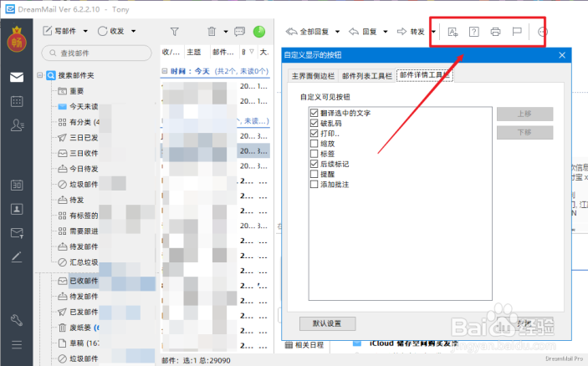Click the 下移 move down button

click(524, 132)
